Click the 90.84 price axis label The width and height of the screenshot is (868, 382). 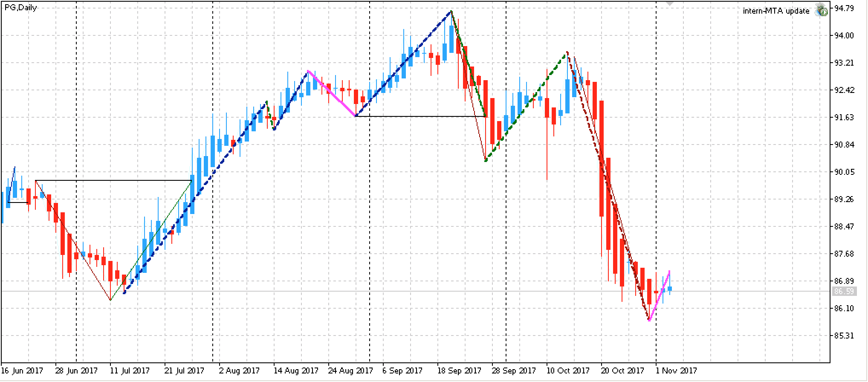pyautogui.click(x=844, y=145)
